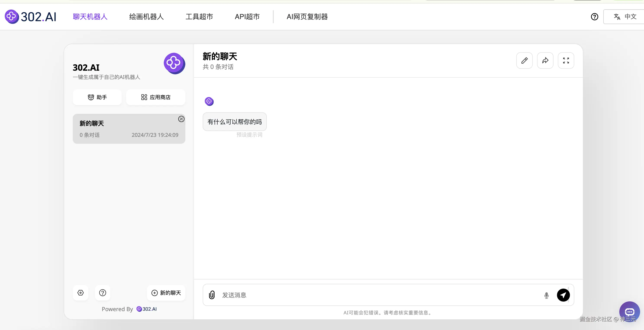Click the 助手 button
644x330 pixels.
97,97
